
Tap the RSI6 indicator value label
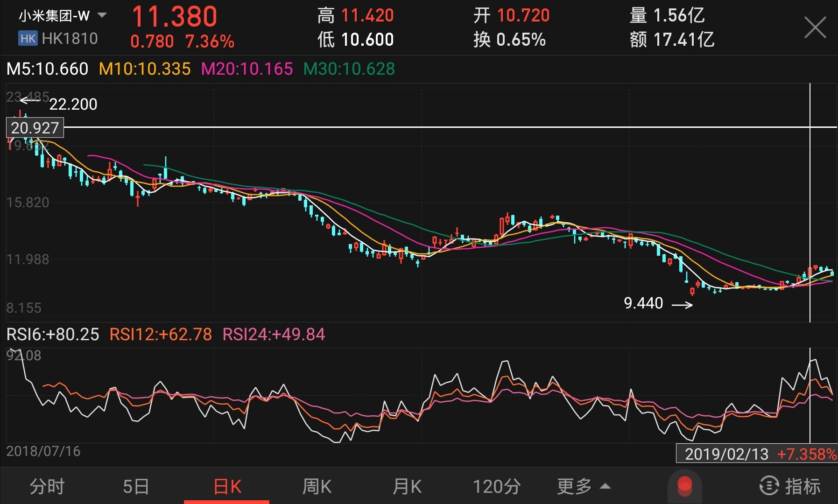53,334
